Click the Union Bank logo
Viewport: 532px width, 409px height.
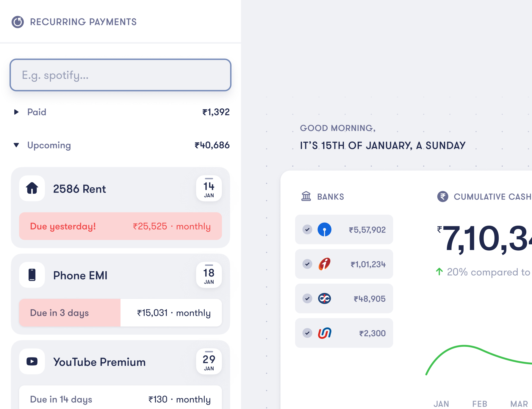pos(325,333)
